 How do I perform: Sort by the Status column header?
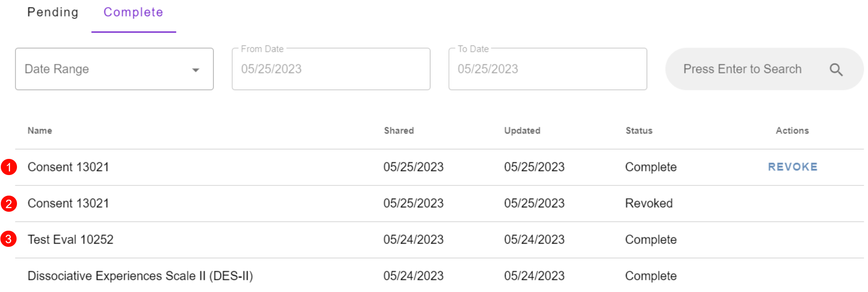639,131
